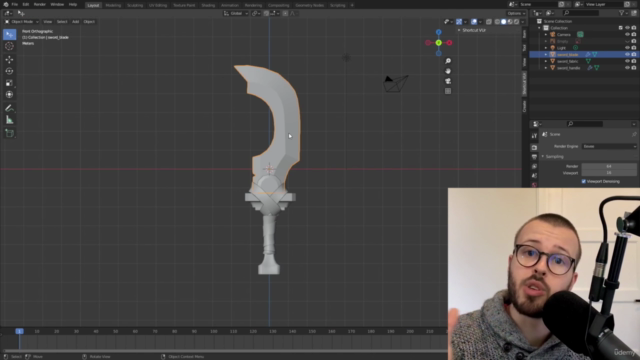The height and width of the screenshot is (360, 640).
Task: Toggle X-ray view in viewport header
Action: [489, 22]
